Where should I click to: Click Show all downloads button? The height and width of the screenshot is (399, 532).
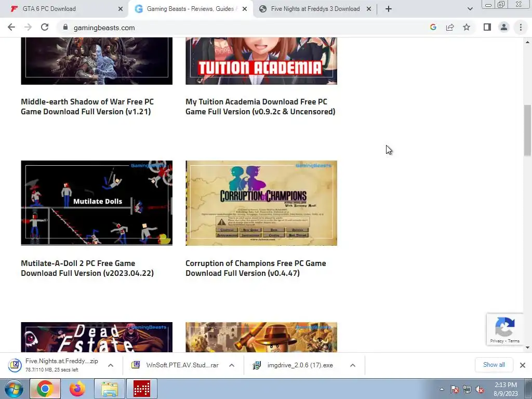click(494, 365)
